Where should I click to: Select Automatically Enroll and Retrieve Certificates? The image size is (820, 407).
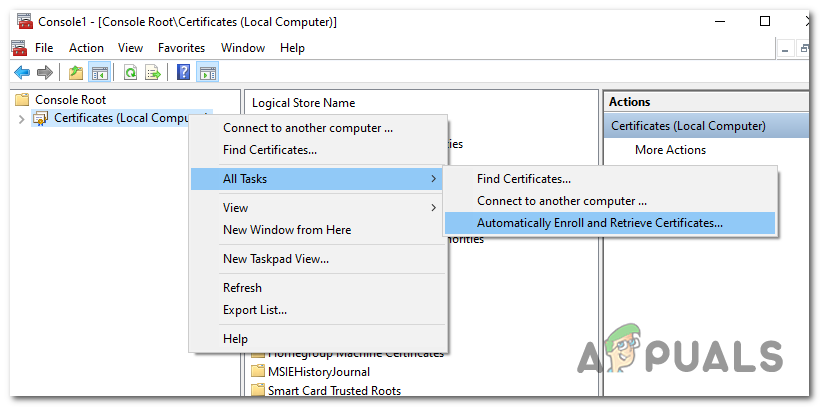[x=609, y=223]
